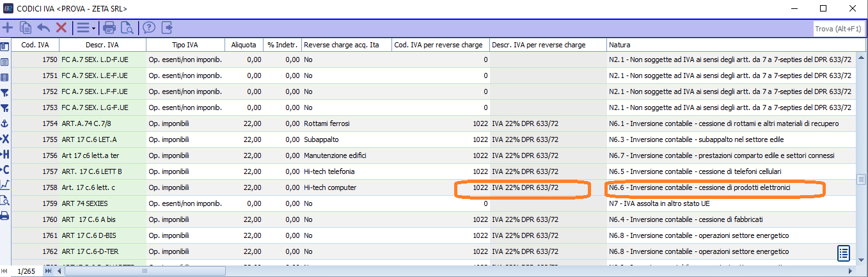This screenshot has height=277, width=868.
Task: Click N6.7 prestazioni comparto edile cell
Action: (x=731, y=156)
